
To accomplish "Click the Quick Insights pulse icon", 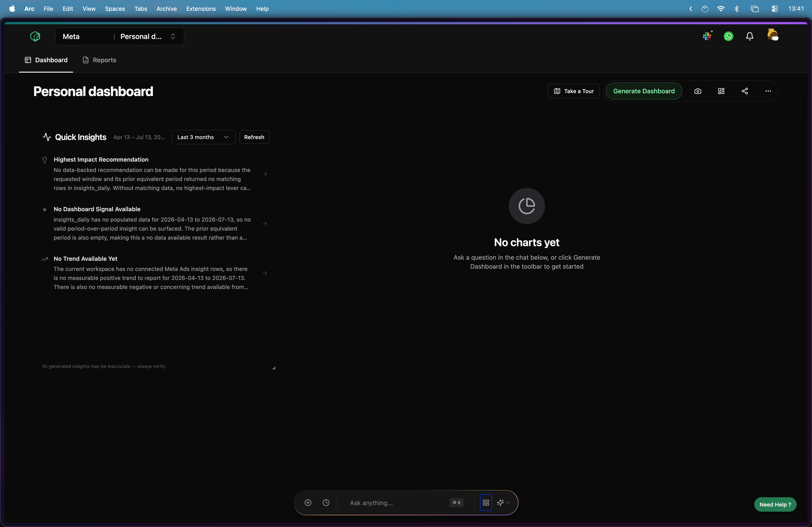I will click(x=47, y=137).
